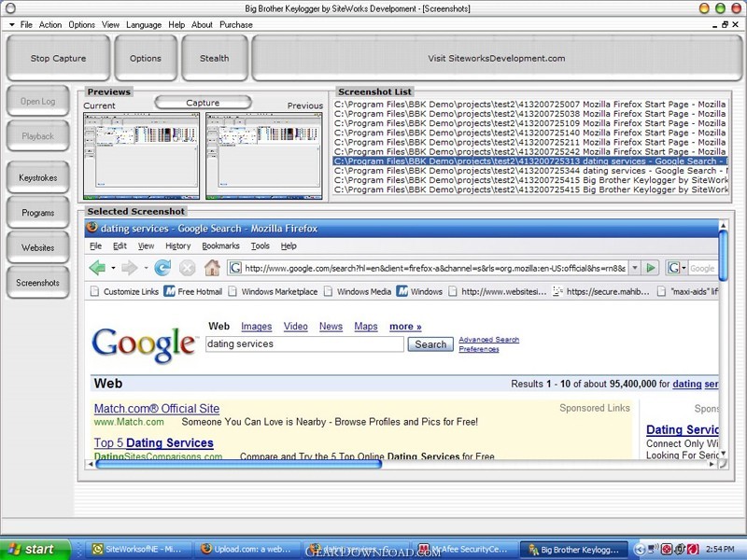
Task: Click the Previous preview thumbnail
Action: pos(264,156)
